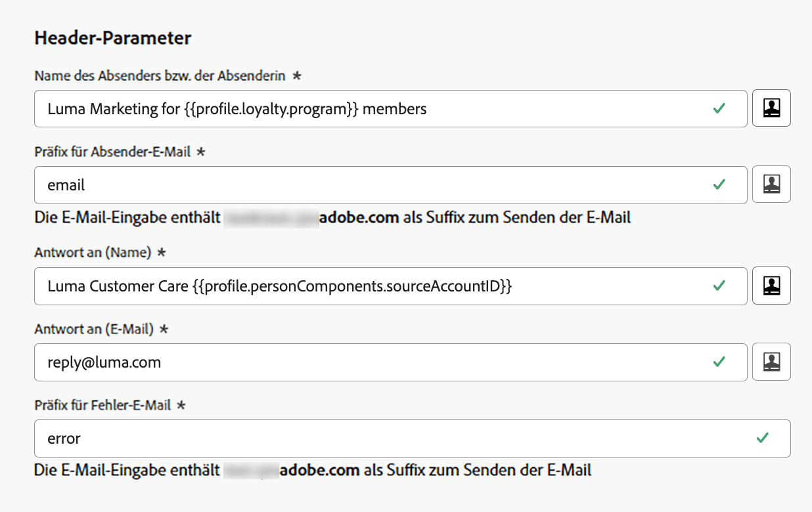
Task: Click personalization icon next to reply@luma.com
Action: [771, 362]
